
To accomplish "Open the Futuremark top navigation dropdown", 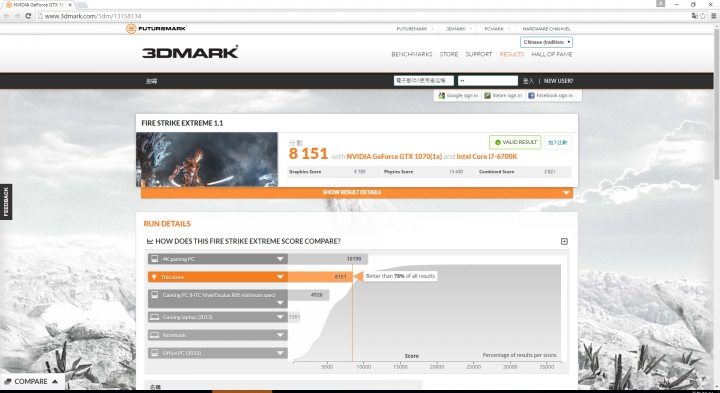I will pos(415,29).
